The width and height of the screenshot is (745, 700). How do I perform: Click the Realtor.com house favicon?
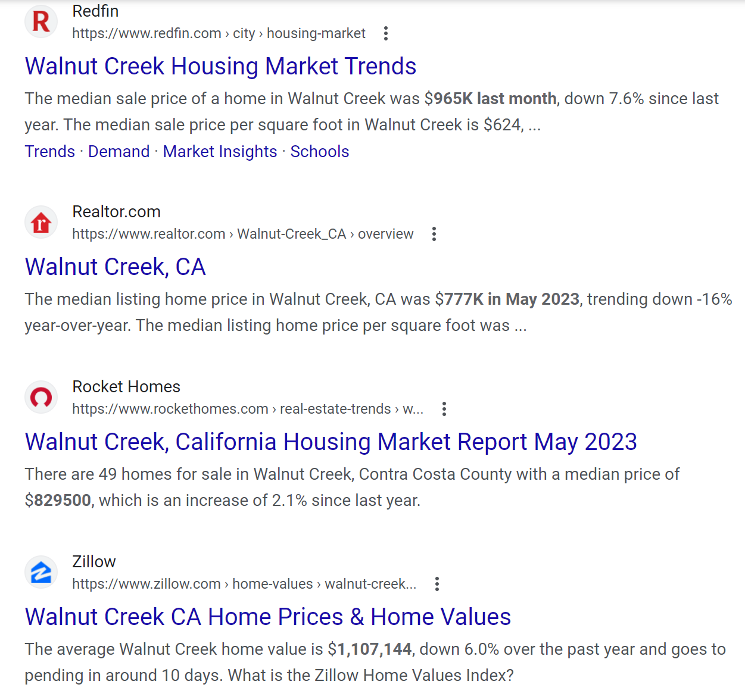41,223
